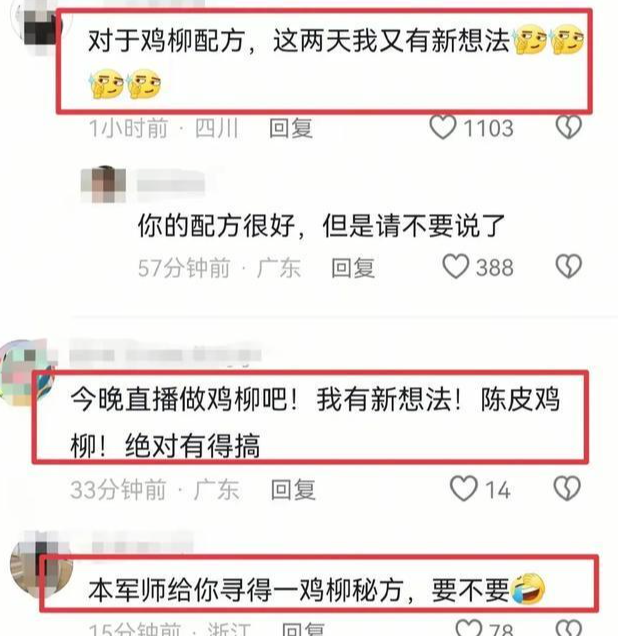The height and width of the screenshot is (636, 618).
Task: Reply to the 15分钟前 Zhejiang comment
Action: click(x=303, y=629)
